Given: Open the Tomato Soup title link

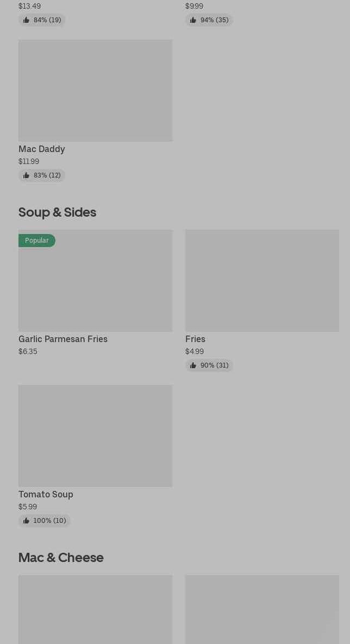Looking at the screenshot, I should click(46, 494).
